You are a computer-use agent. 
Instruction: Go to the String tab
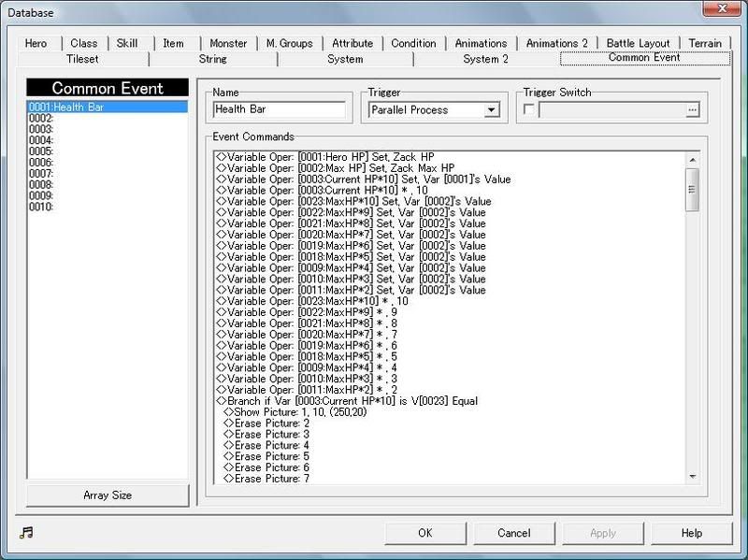(213, 59)
